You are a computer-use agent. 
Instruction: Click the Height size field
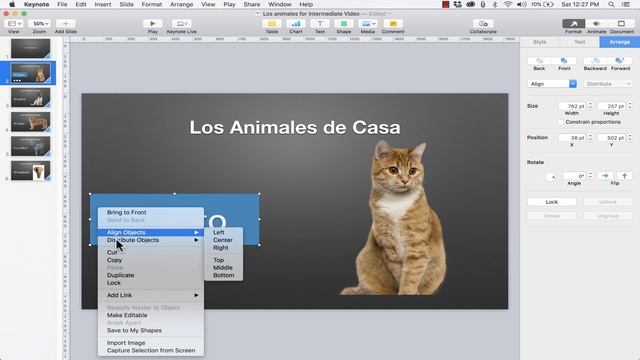point(612,106)
